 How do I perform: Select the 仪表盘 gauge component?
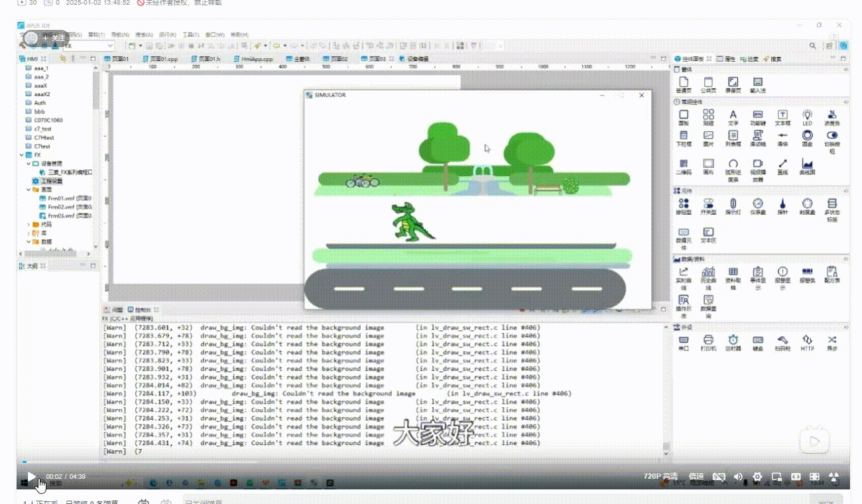[x=758, y=206]
